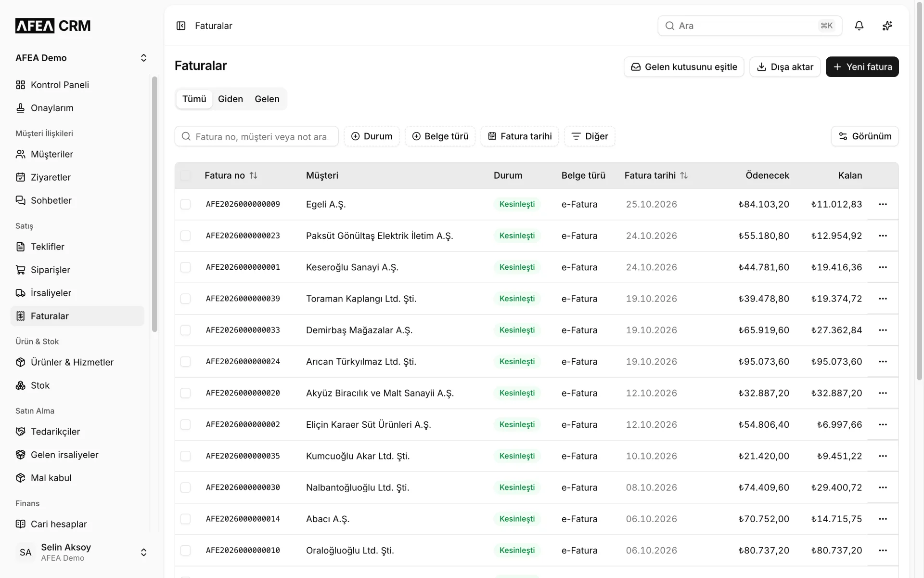This screenshot has width=924, height=578.
Task: Open Kontrol Paneli from the sidebar
Action: [x=77, y=85]
